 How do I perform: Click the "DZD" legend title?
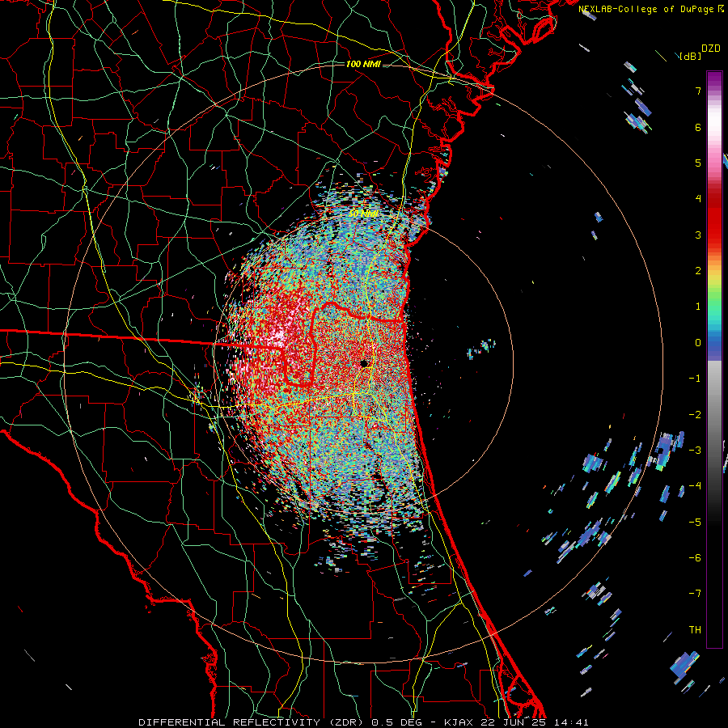pos(711,49)
